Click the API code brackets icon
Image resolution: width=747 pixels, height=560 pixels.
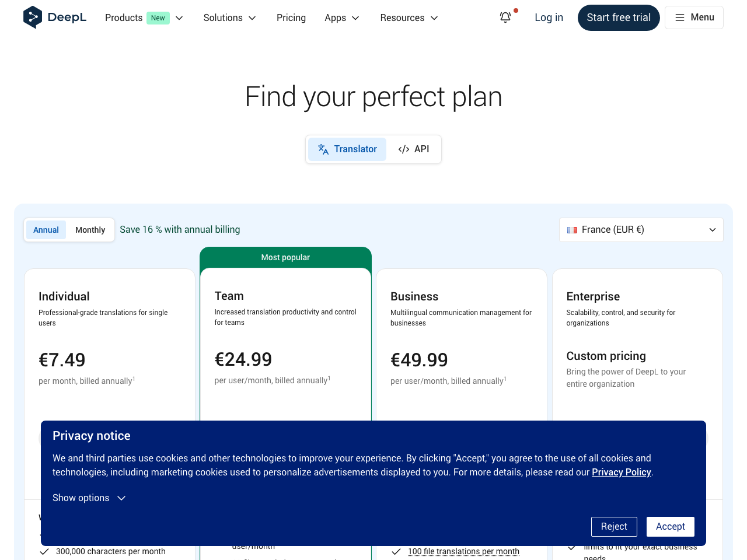(404, 149)
